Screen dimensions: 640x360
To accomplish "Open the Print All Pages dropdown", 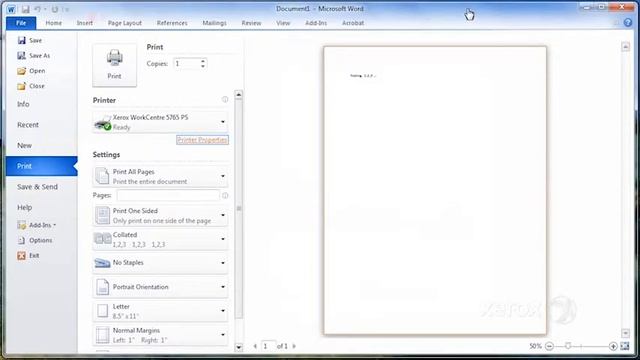I will (160, 176).
